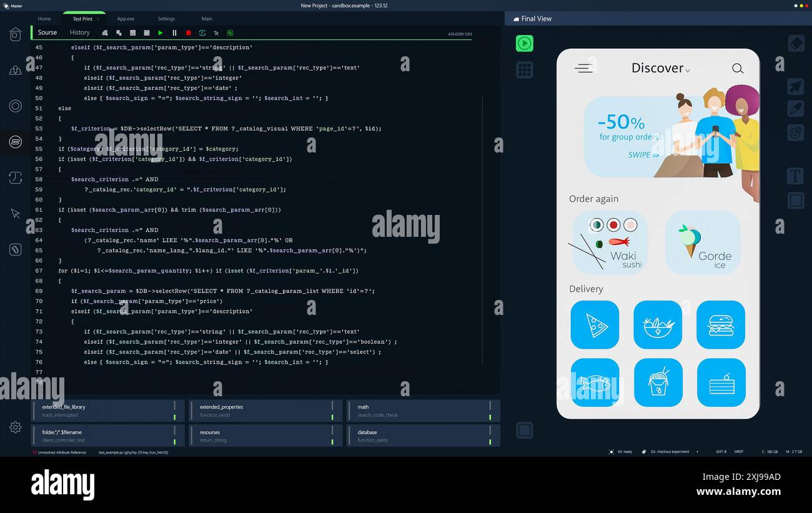Image resolution: width=812 pixels, height=513 pixels.
Task: Open the database module card
Action: pyautogui.click(x=423, y=436)
